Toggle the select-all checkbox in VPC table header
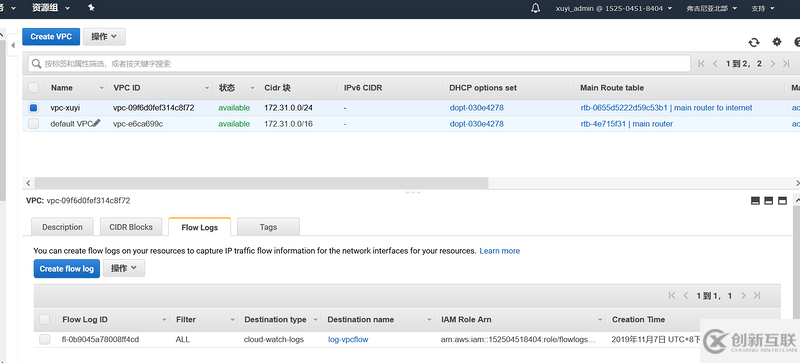800x363 pixels. (33, 88)
